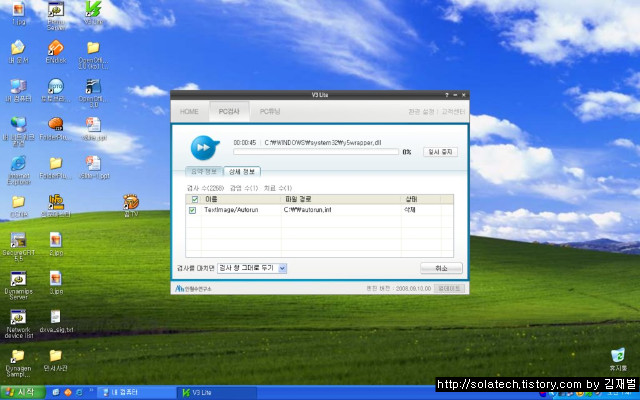The width and height of the screenshot is (640, 400).
Task: Launch Internet Explorer from the desktop
Action: 18,169
